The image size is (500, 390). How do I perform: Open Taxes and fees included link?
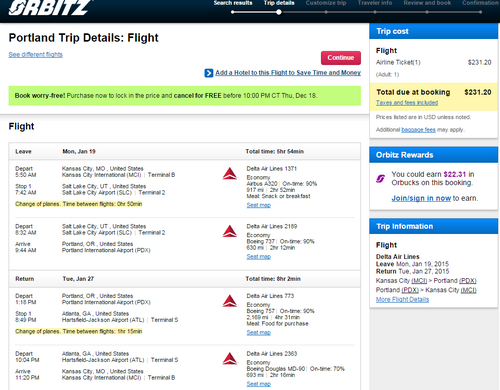click(x=407, y=103)
